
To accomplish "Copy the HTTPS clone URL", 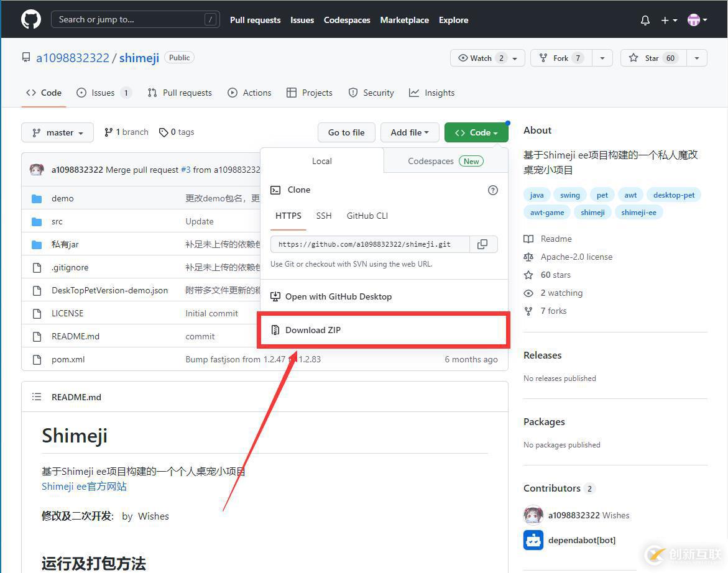I will pos(483,244).
